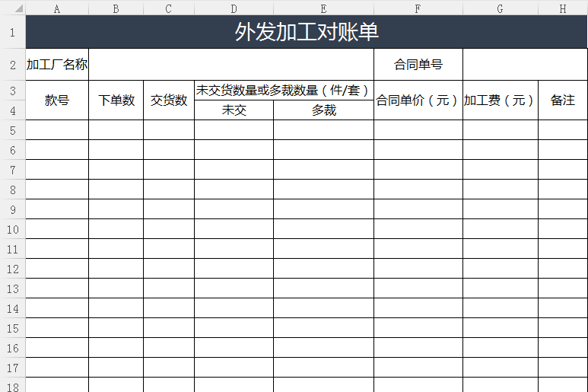Select the 合同单号 label cell
The width and height of the screenshot is (588, 392).
click(418, 65)
